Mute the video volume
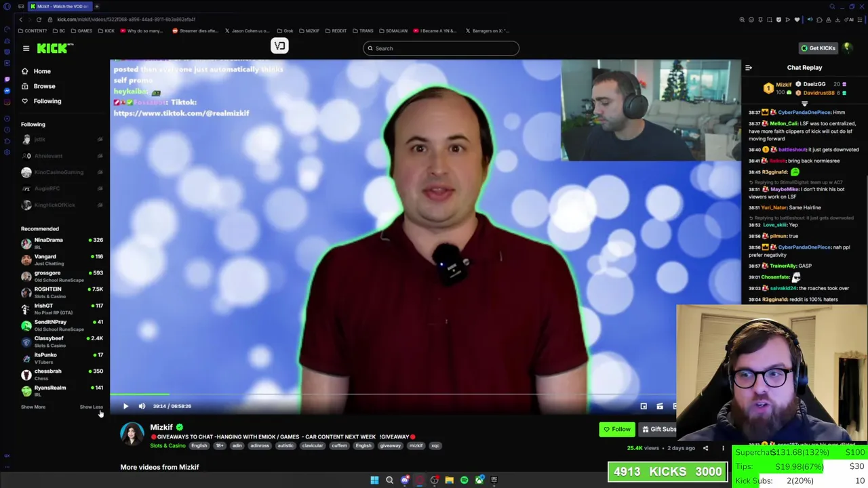Image resolution: width=868 pixels, height=488 pixels. [142, 406]
